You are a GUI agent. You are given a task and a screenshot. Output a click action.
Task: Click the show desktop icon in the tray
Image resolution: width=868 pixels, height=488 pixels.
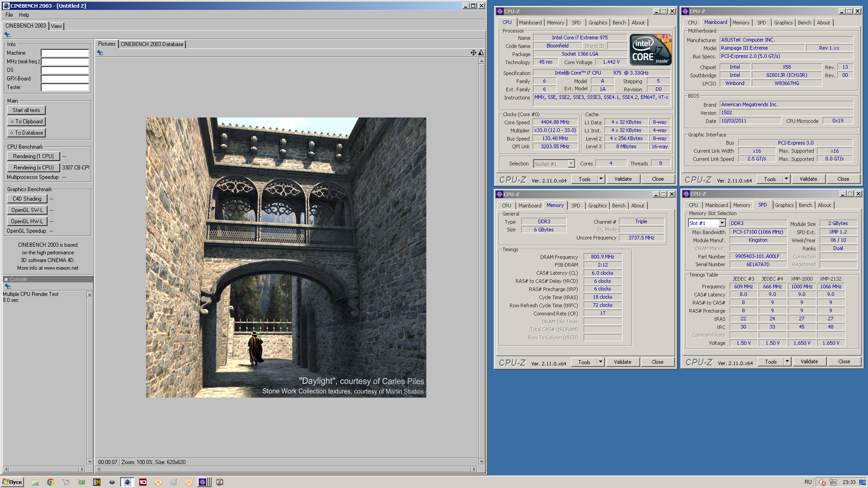click(863, 482)
